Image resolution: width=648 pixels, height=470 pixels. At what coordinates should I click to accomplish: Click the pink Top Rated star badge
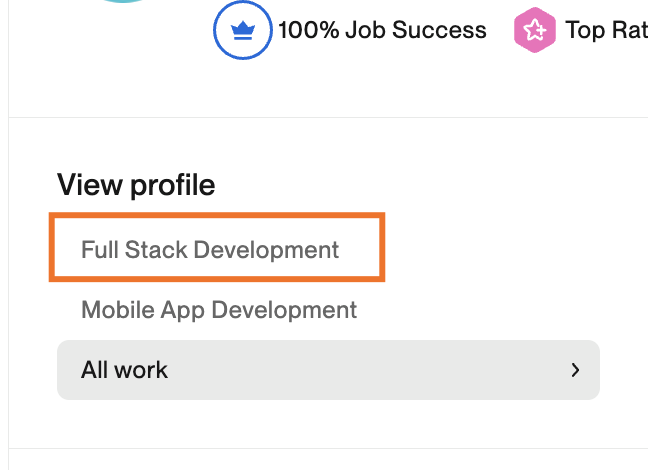[x=534, y=31]
